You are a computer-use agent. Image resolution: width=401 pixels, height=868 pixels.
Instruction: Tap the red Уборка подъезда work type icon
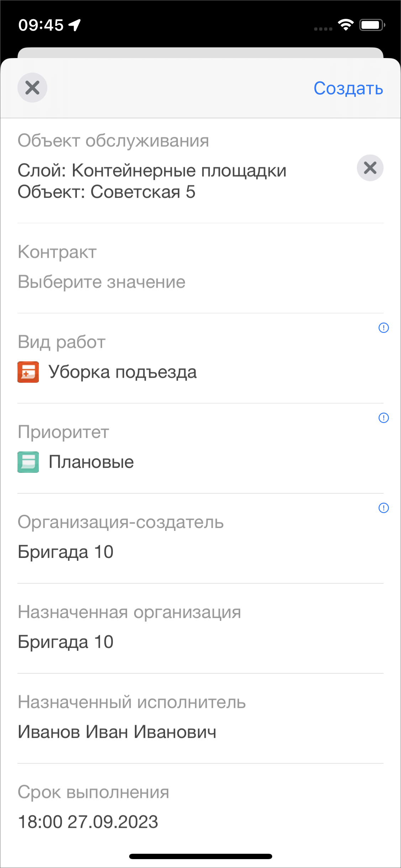pyautogui.click(x=28, y=372)
